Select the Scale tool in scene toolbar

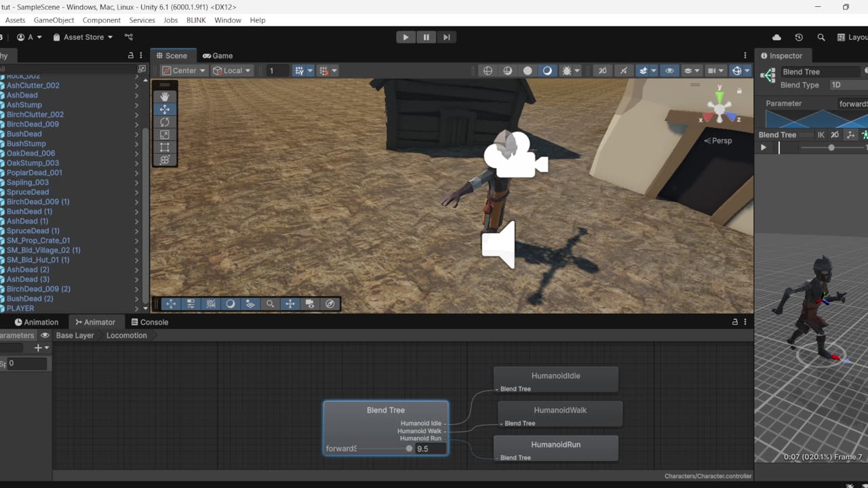click(x=165, y=135)
